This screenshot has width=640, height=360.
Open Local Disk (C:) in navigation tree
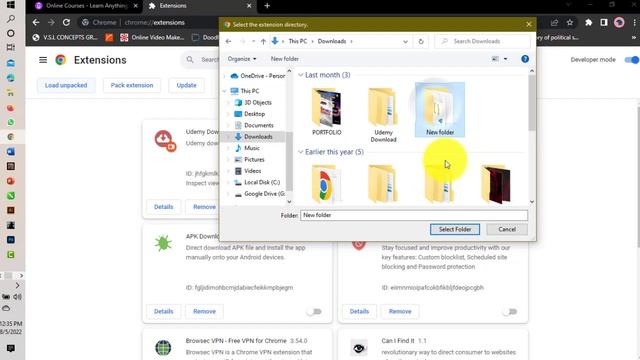click(x=257, y=182)
